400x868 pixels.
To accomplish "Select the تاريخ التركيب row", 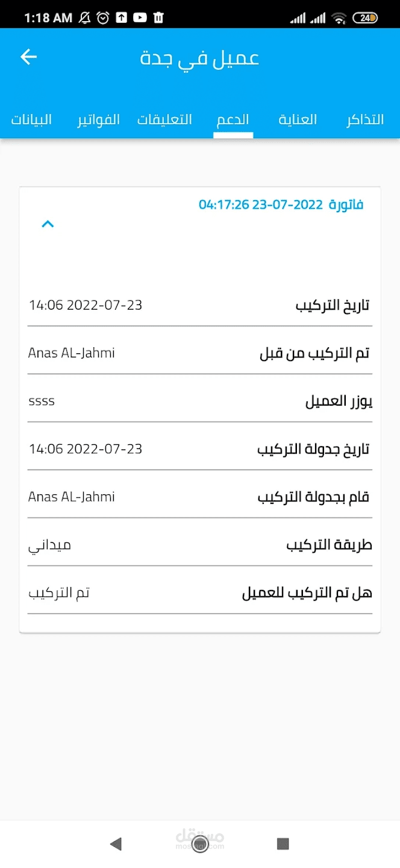I will 199,305.
